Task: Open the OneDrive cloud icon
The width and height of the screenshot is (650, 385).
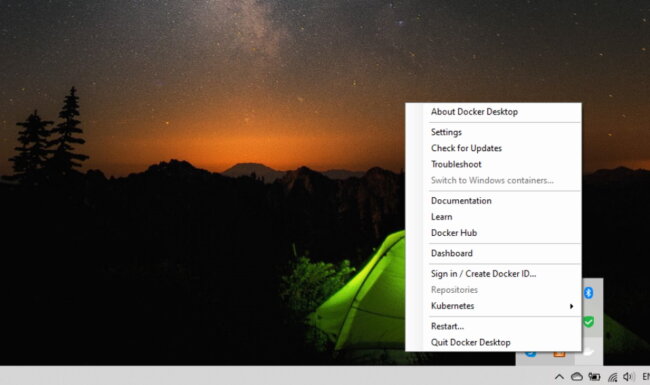Action: [577, 377]
